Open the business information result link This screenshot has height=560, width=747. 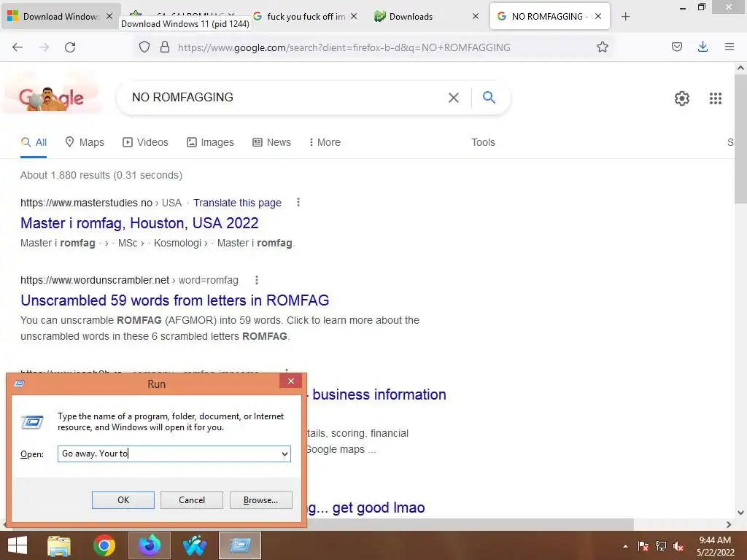pyautogui.click(x=379, y=394)
